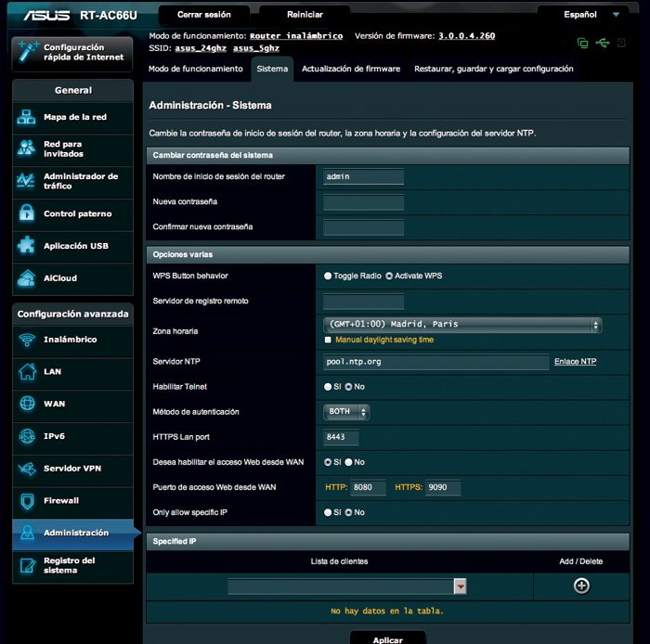Screen dimensions: 650x644
Task: Select the Sistema tab
Action: (272, 69)
